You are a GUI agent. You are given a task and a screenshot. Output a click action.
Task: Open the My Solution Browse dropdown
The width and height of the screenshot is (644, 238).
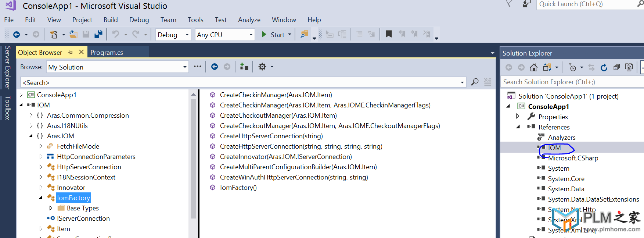(185, 67)
